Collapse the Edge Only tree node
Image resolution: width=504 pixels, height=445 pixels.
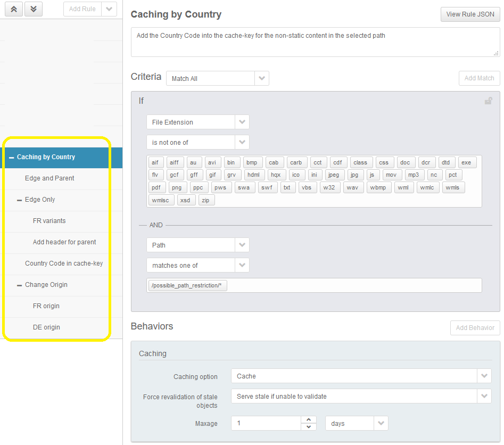(x=20, y=200)
